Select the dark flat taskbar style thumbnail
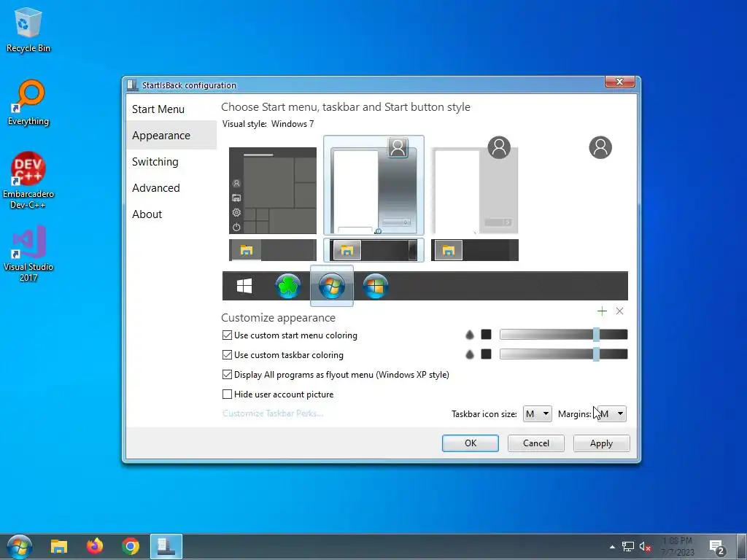 [273, 250]
